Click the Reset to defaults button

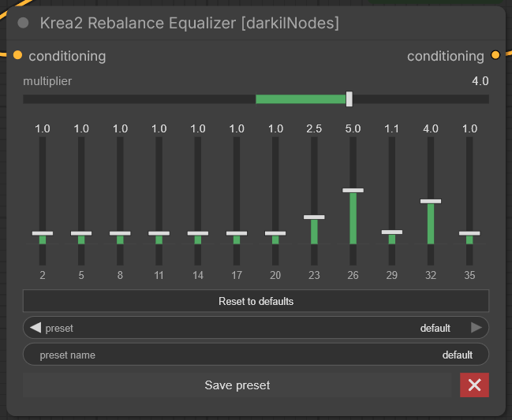click(256, 301)
